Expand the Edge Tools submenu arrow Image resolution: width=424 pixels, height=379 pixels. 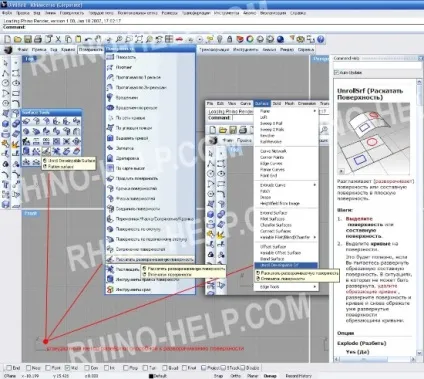[x=315, y=287]
